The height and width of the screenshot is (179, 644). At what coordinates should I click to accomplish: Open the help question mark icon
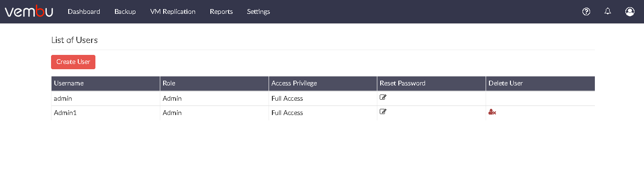587,11
